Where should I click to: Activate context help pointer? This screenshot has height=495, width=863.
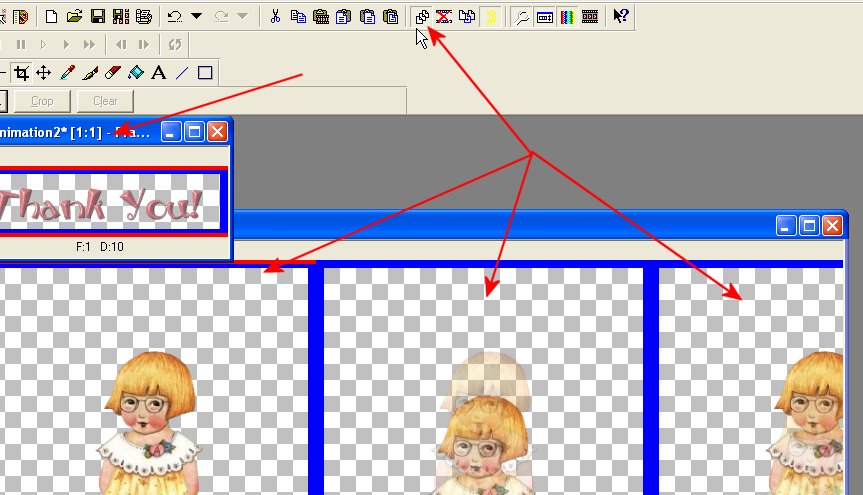click(x=621, y=17)
